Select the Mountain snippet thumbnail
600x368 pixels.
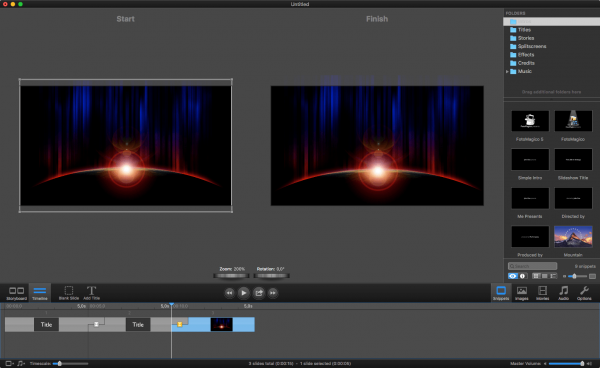click(x=573, y=237)
